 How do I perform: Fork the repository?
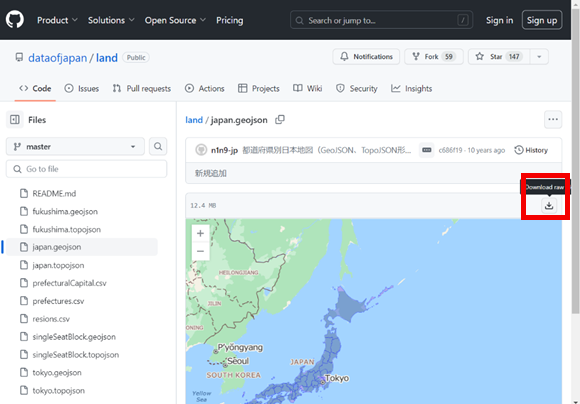434,57
